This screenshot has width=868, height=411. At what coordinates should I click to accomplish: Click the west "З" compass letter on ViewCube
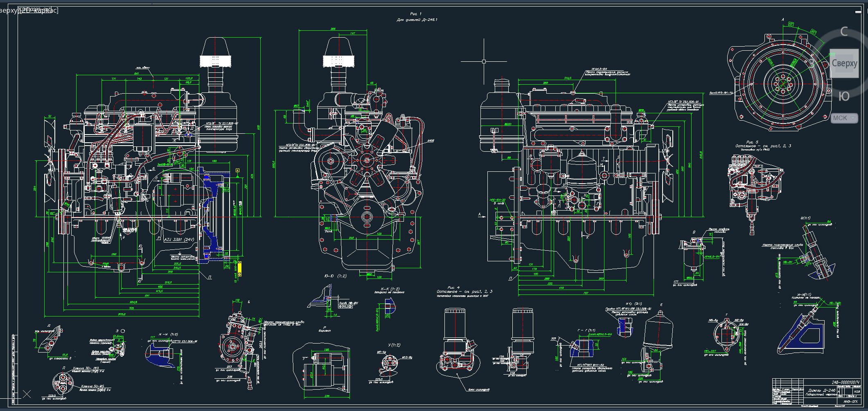pyautogui.click(x=812, y=64)
